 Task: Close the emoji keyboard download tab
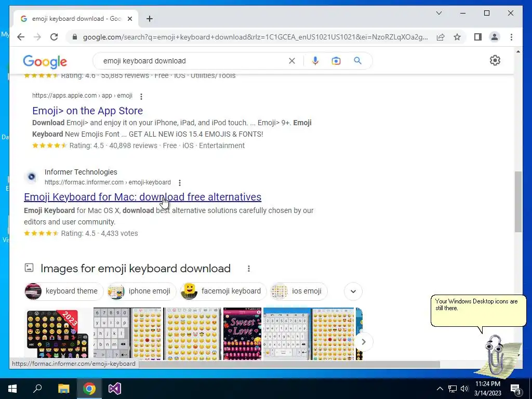click(129, 19)
